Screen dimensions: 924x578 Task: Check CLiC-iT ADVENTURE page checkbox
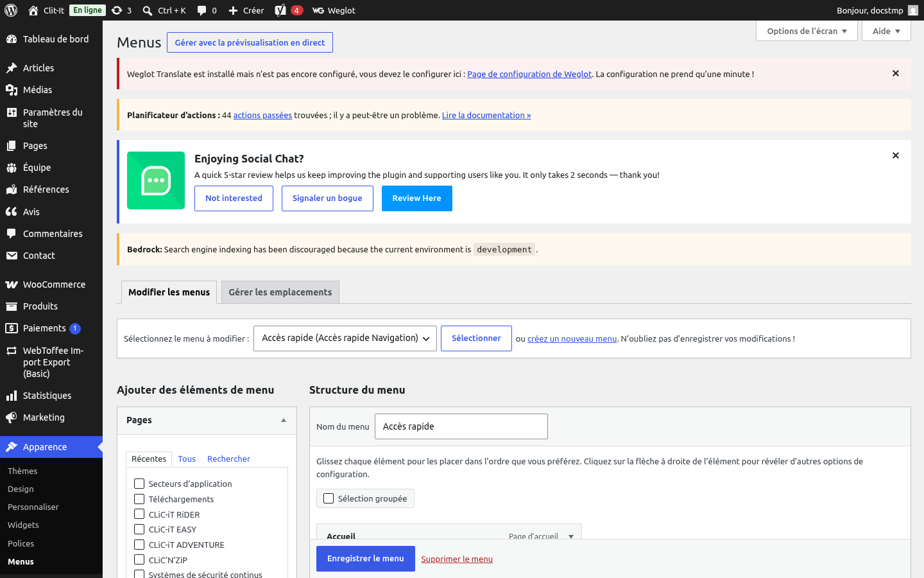[139, 545]
